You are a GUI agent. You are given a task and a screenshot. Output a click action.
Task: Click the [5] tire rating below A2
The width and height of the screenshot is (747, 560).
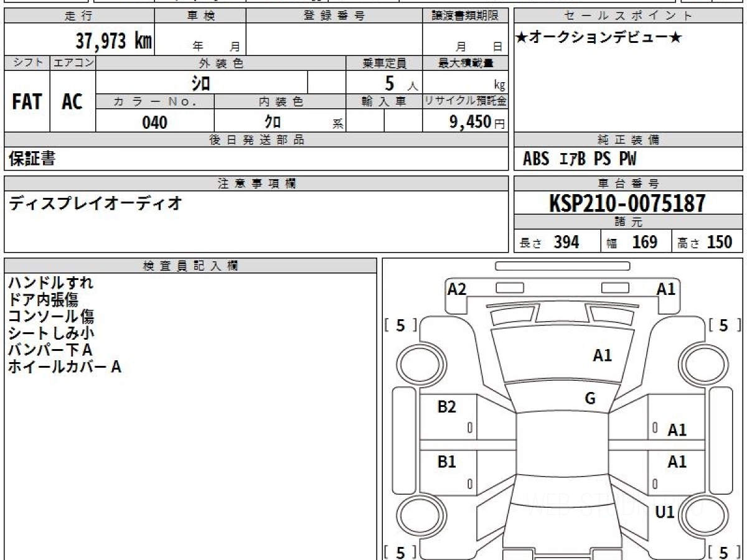tap(401, 325)
